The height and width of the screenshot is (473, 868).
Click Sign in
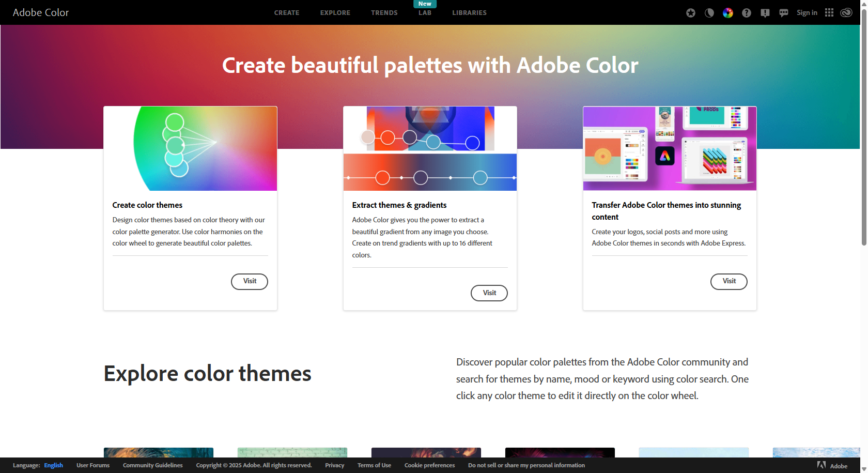click(807, 12)
